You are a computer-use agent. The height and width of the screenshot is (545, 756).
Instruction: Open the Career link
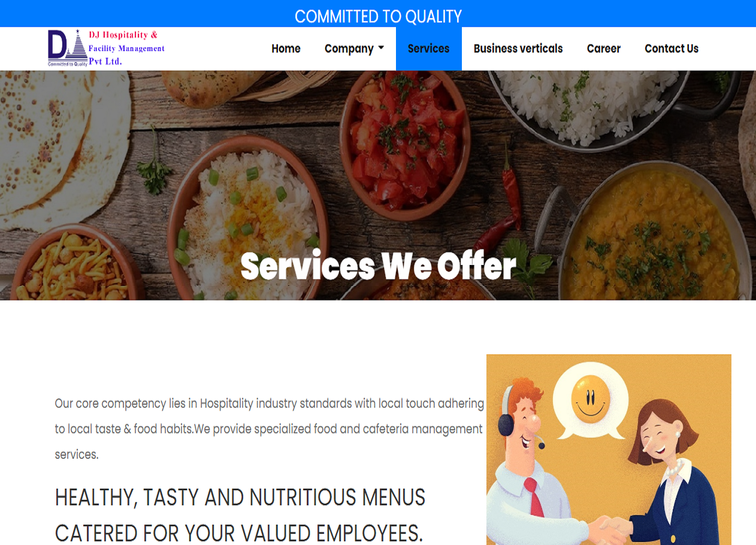pyautogui.click(x=603, y=49)
